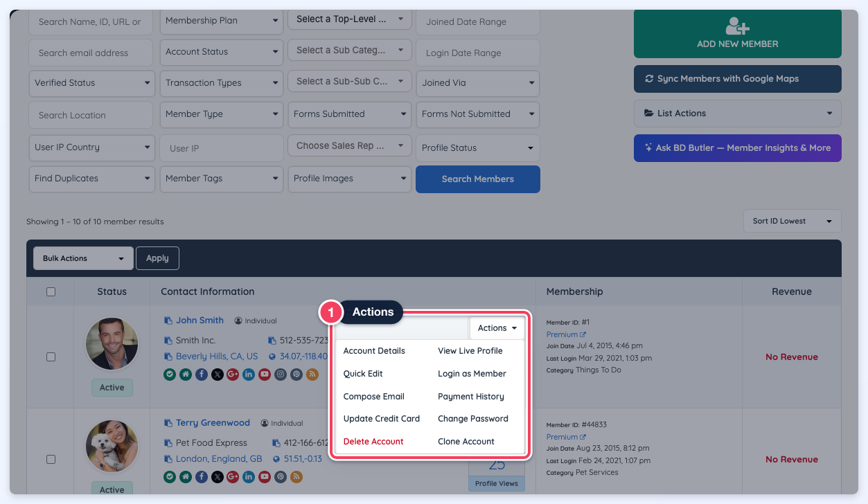This screenshot has height=504, width=868.
Task: Toggle the Actions button for John Smith
Action: (497, 328)
